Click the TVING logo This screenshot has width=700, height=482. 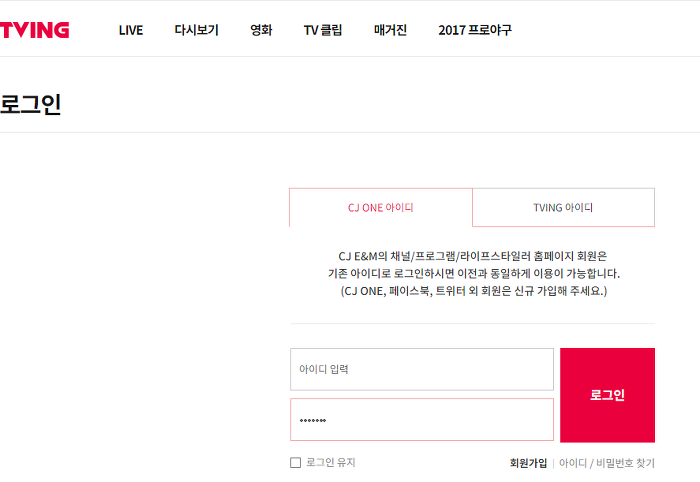(34, 30)
